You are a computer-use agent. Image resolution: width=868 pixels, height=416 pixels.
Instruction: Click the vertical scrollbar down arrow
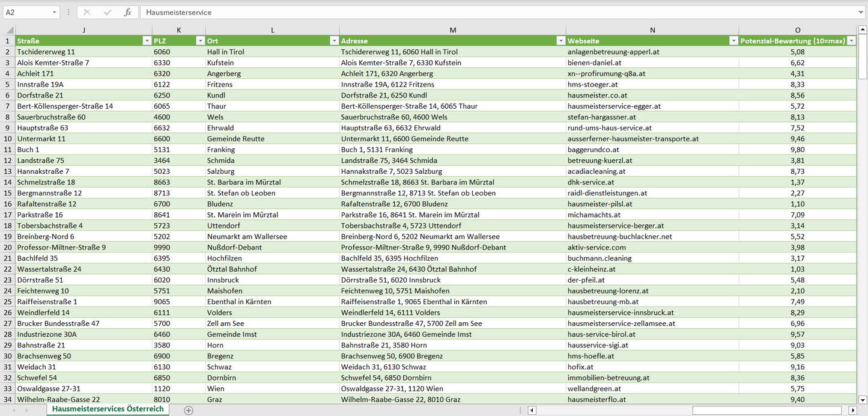pos(863,399)
